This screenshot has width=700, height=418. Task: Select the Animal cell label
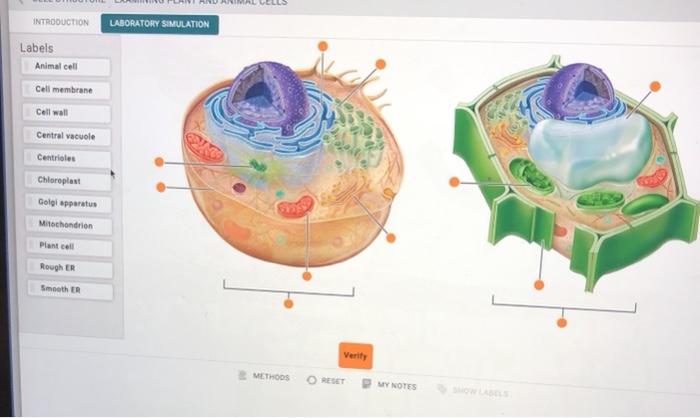click(66, 67)
